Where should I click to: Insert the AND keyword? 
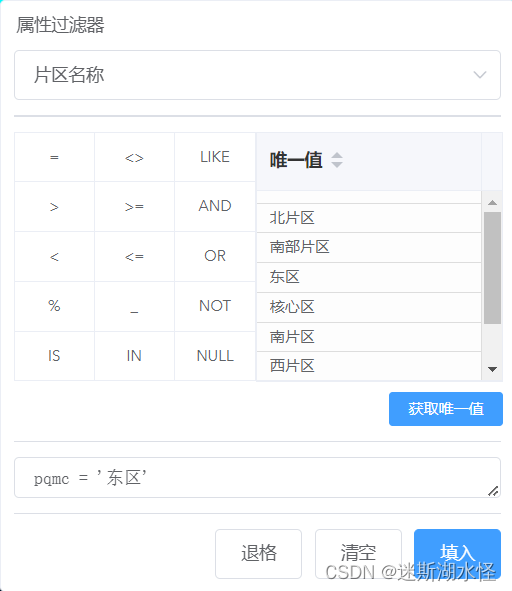coord(215,207)
